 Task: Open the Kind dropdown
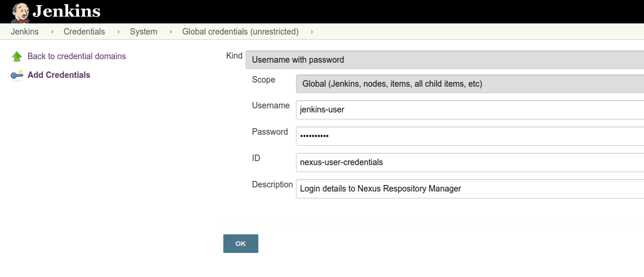444,60
